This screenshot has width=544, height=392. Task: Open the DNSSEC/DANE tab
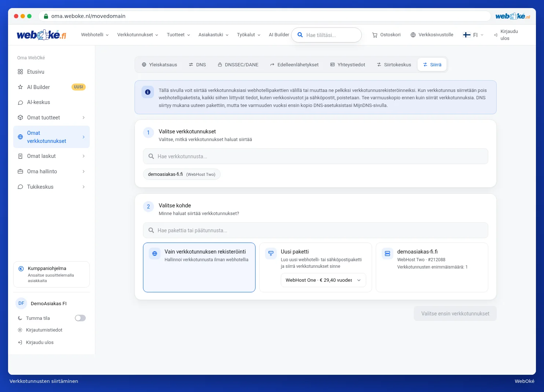[x=238, y=64]
